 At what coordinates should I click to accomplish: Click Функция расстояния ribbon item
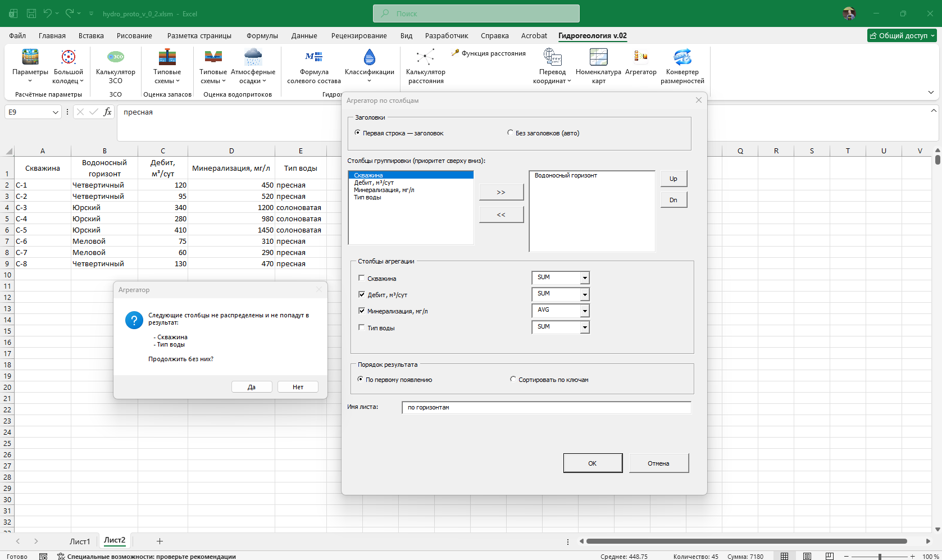(488, 53)
